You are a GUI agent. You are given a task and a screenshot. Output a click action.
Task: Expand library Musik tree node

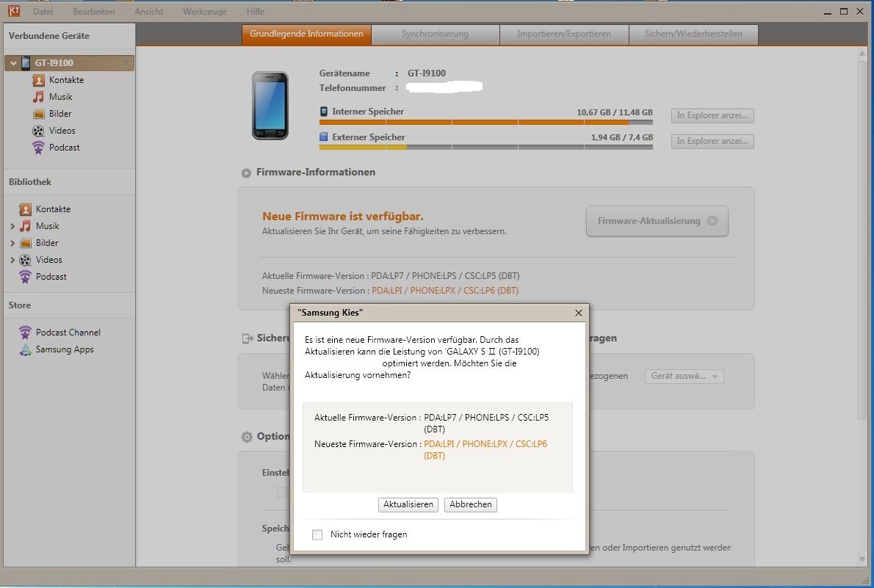pyautogui.click(x=12, y=226)
